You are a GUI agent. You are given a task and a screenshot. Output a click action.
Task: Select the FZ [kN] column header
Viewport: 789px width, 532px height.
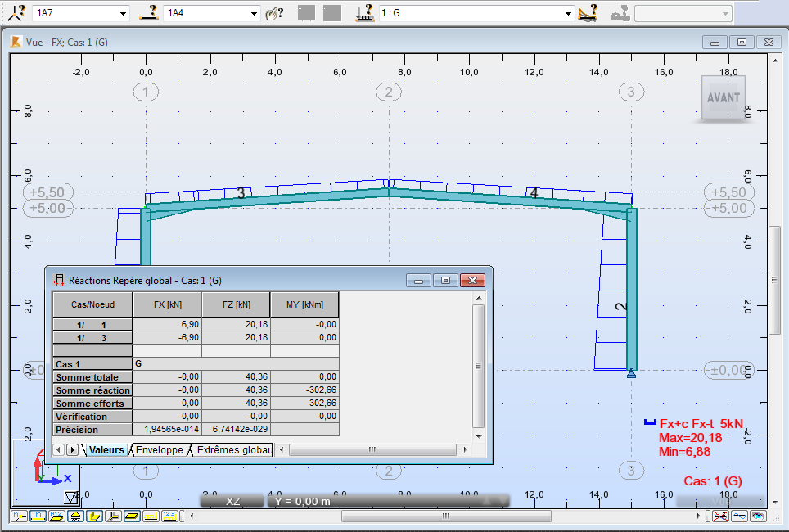(236, 304)
